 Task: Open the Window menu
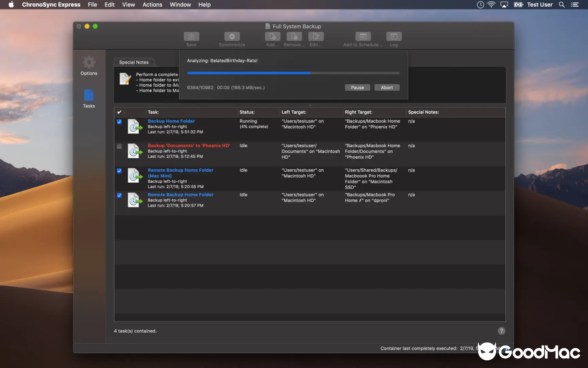(180, 5)
